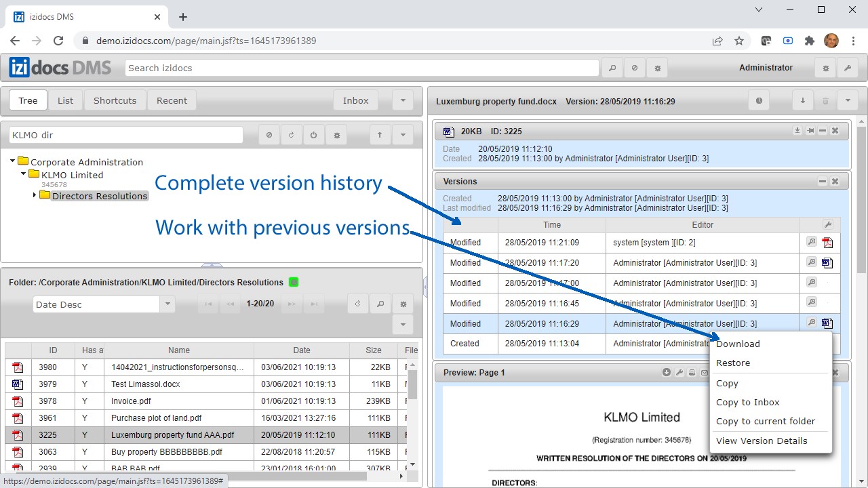This screenshot has width=868, height=488.
Task: Open tree toolbar dropdown arrow
Action: click(403, 135)
